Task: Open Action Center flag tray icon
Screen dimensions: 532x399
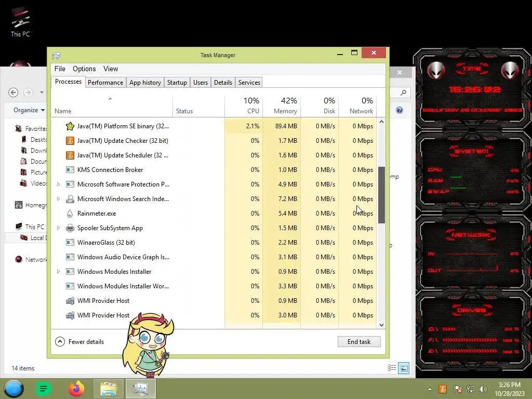Action: click(458, 389)
